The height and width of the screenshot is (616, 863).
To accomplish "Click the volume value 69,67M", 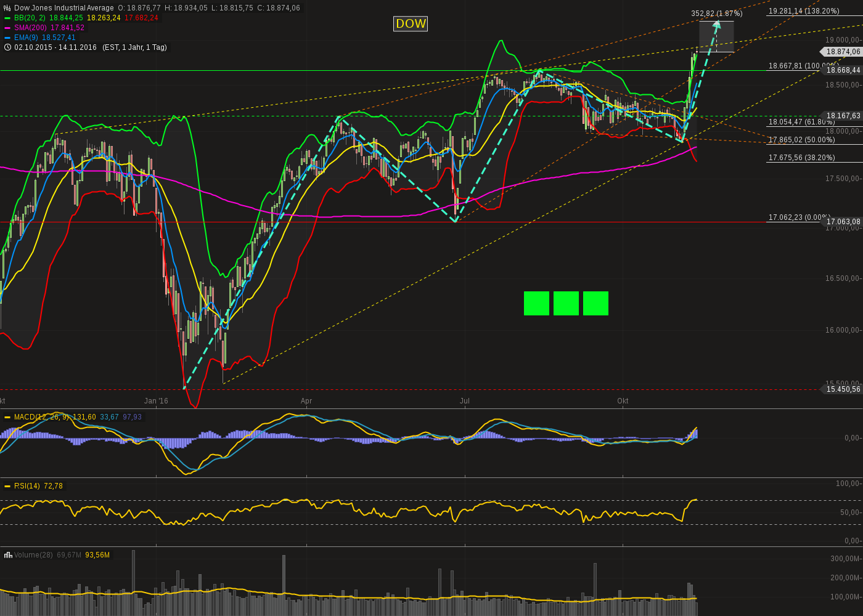I will tap(69, 555).
